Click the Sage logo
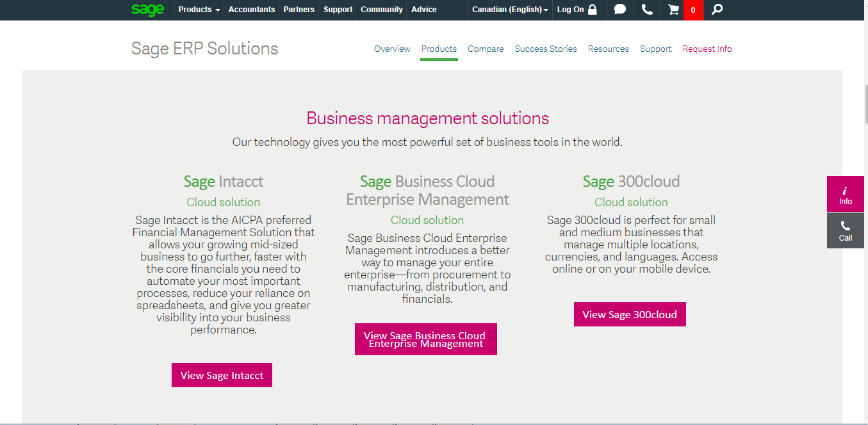The image size is (868, 425). pos(148,10)
